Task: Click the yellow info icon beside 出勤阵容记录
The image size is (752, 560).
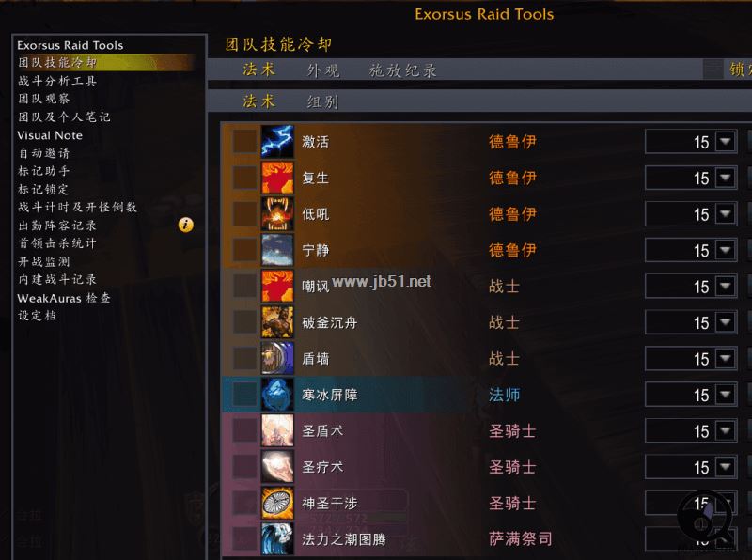Action: [x=185, y=225]
